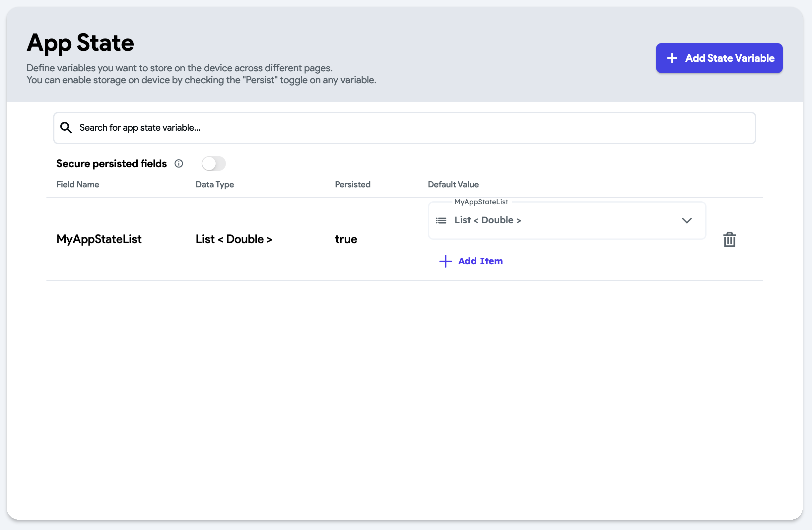Delete MyAppStateList using the trash icon
The height and width of the screenshot is (530, 812).
729,239
